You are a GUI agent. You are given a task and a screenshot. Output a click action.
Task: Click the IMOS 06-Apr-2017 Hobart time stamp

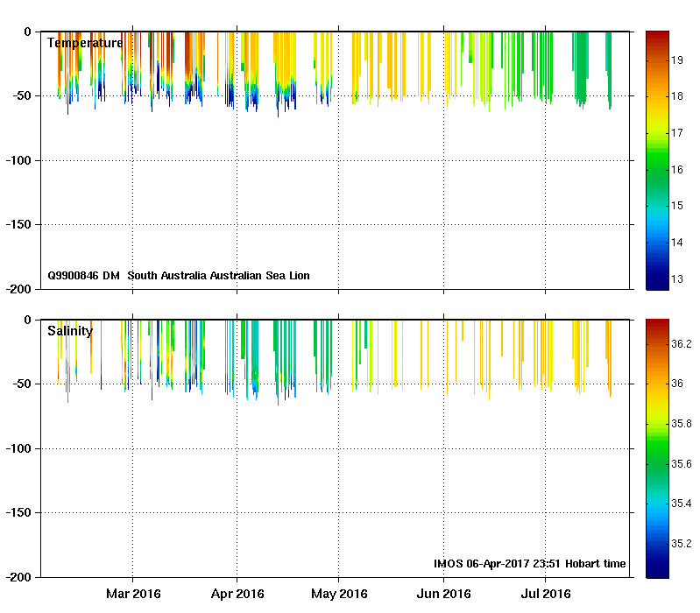click(529, 564)
